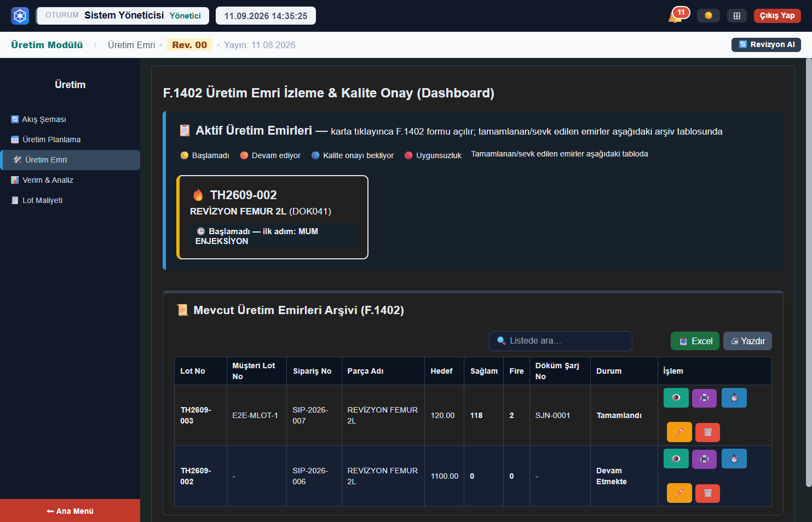This screenshot has height=522, width=812.
Task: Open Akış Şeması in the sidebar
Action: point(70,119)
